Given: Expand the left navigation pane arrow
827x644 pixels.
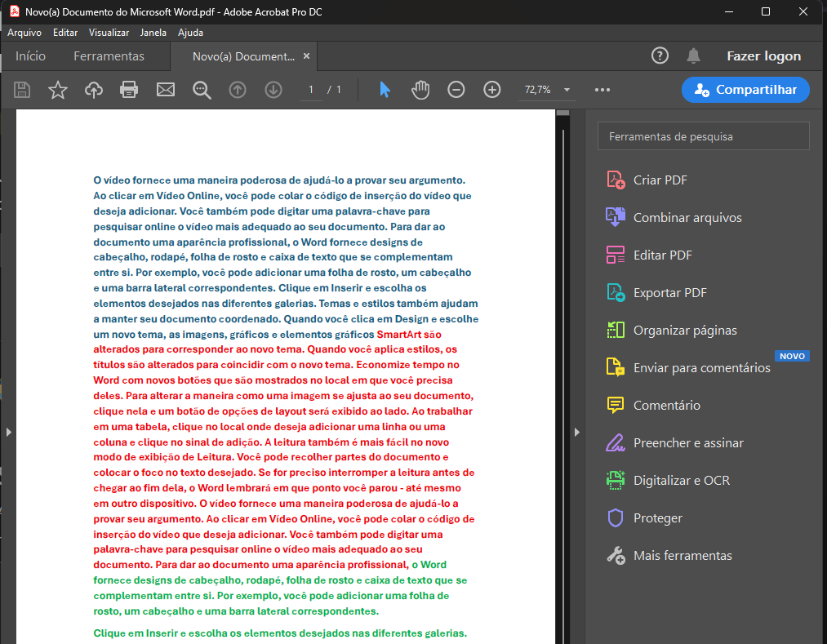Looking at the screenshot, I should click(x=8, y=432).
